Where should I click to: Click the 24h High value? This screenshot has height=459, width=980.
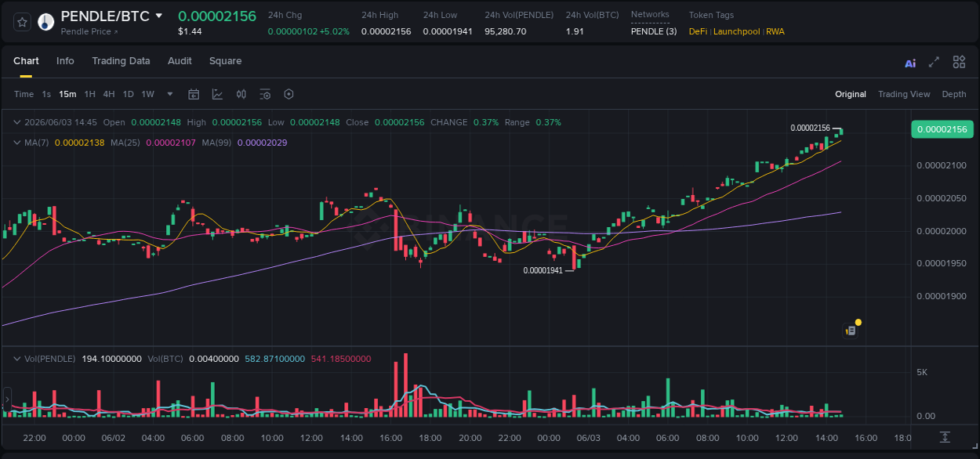(386, 31)
